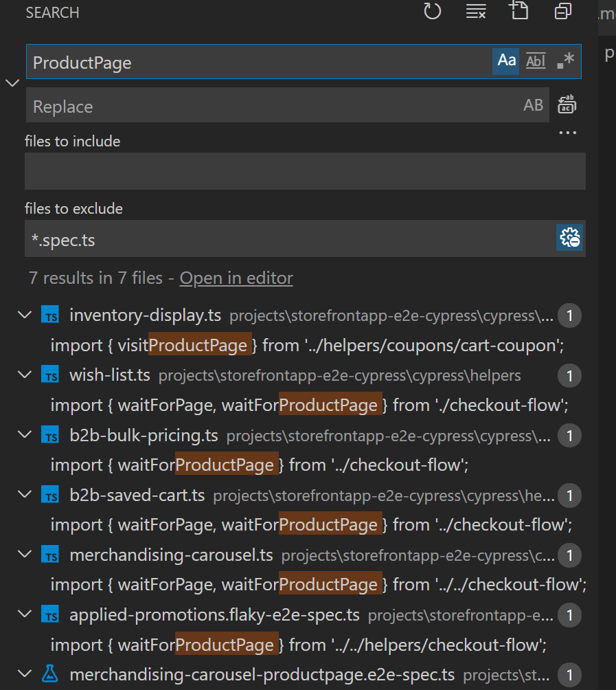Click the Replace All icon
The height and width of the screenshot is (690, 616).
[x=567, y=104]
